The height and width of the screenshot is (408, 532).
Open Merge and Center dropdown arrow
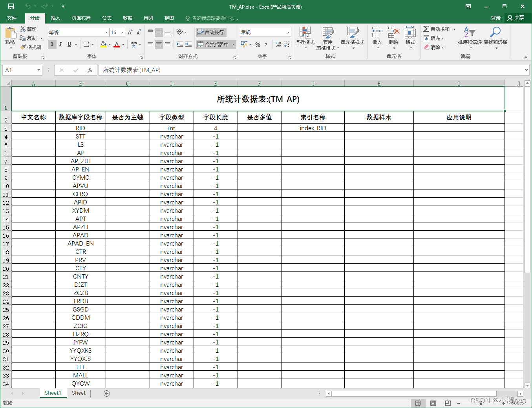point(233,44)
